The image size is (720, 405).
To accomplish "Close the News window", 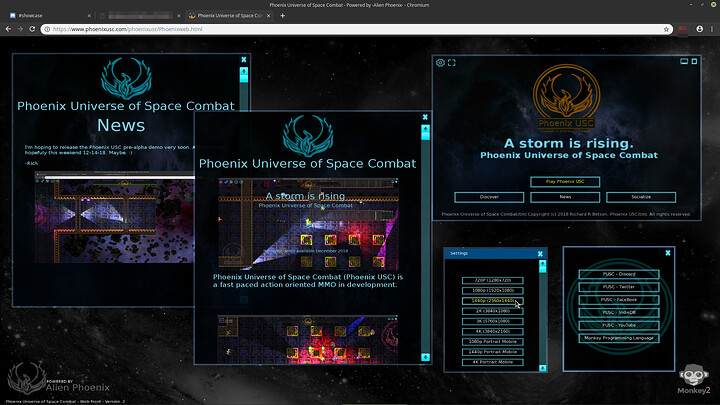I will 244,60.
